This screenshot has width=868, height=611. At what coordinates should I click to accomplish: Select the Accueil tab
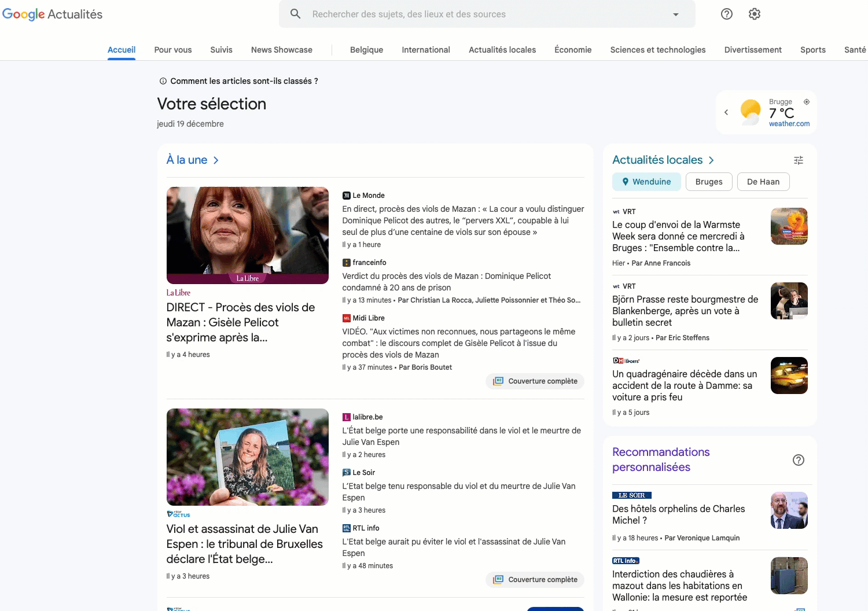[x=122, y=50]
